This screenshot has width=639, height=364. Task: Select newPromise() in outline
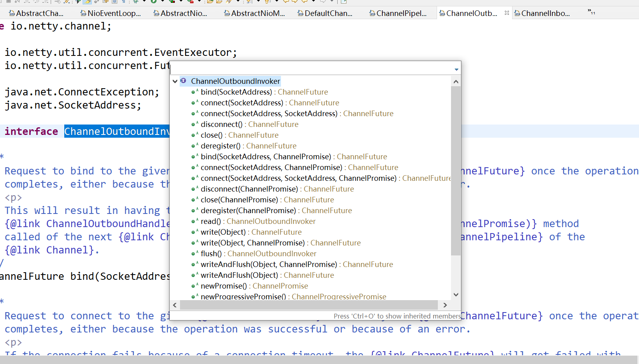[250, 286]
